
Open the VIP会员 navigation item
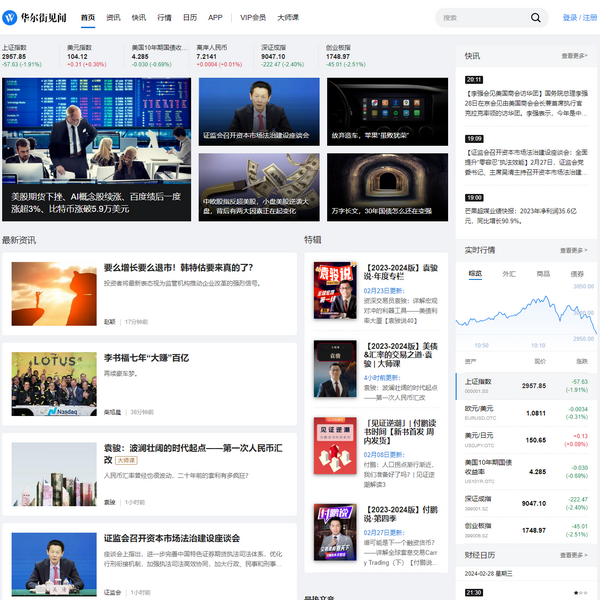pyautogui.click(x=253, y=17)
